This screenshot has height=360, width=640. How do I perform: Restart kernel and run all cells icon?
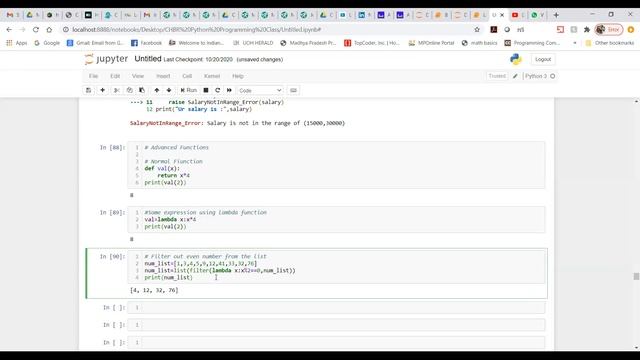coord(229,90)
